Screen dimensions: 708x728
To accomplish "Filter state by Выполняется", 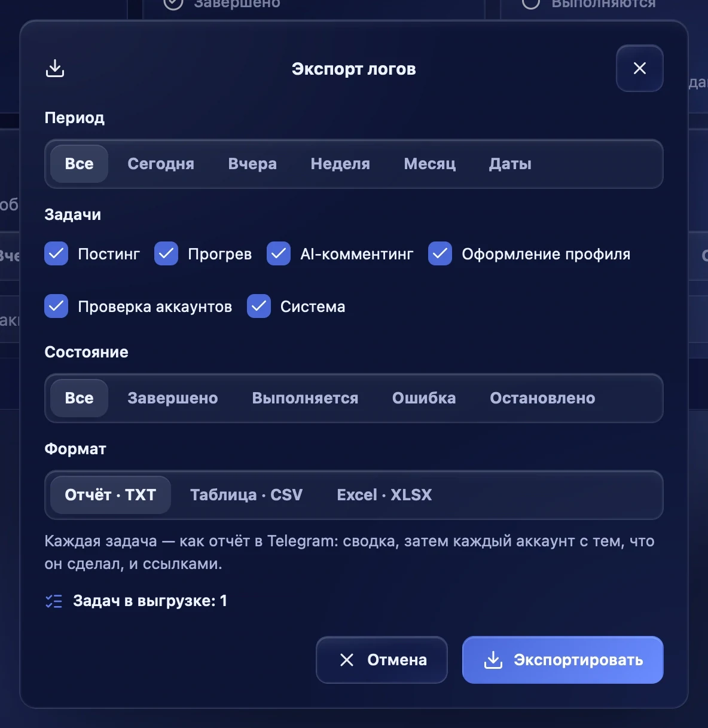I will (x=305, y=398).
